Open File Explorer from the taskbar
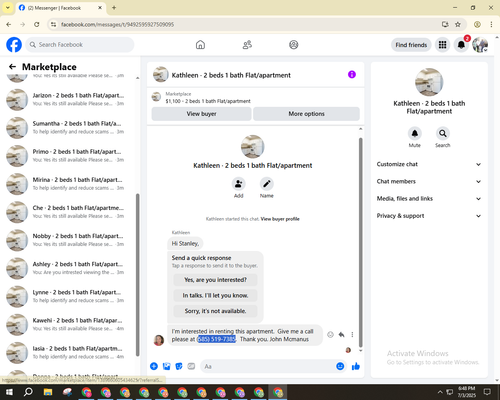The height and width of the screenshot is (400, 500). click(x=48, y=392)
